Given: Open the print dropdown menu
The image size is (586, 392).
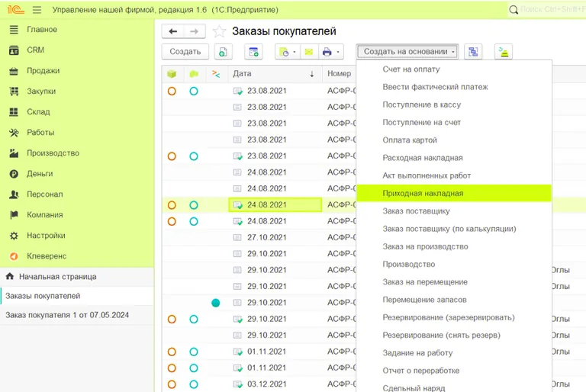Looking at the screenshot, I should (x=331, y=52).
